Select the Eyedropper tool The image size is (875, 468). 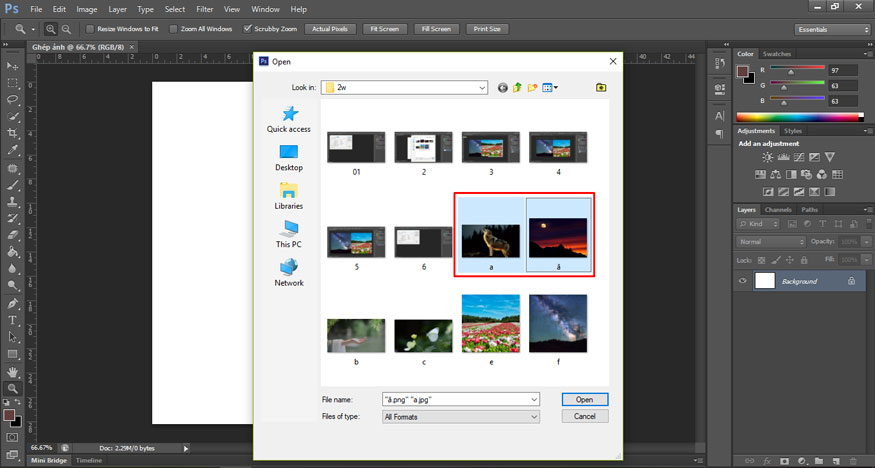[x=13, y=151]
